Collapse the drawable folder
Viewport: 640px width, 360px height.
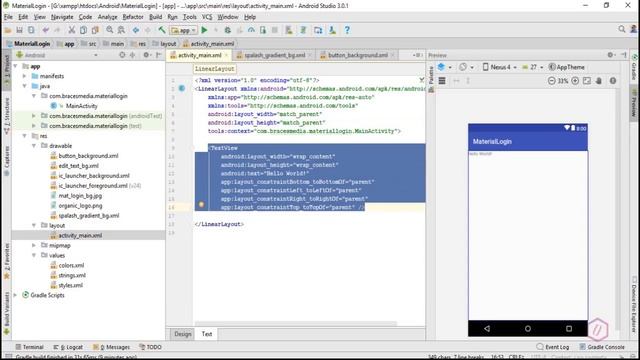pos(34,146)
